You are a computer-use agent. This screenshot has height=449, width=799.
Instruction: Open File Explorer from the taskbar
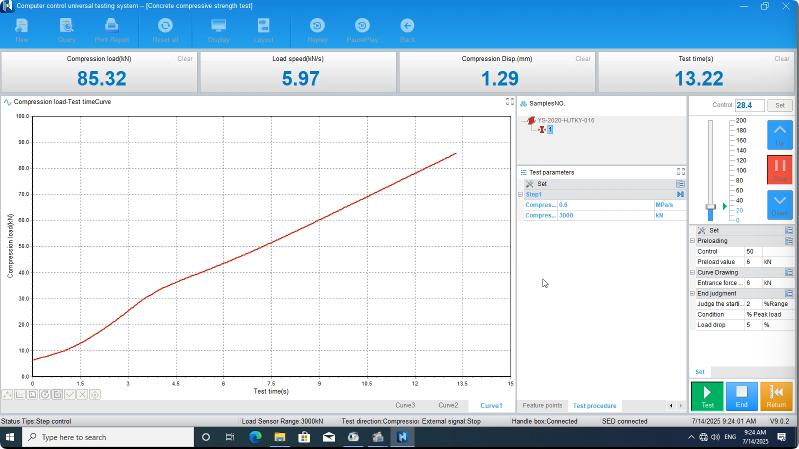(x=280, y=437)
